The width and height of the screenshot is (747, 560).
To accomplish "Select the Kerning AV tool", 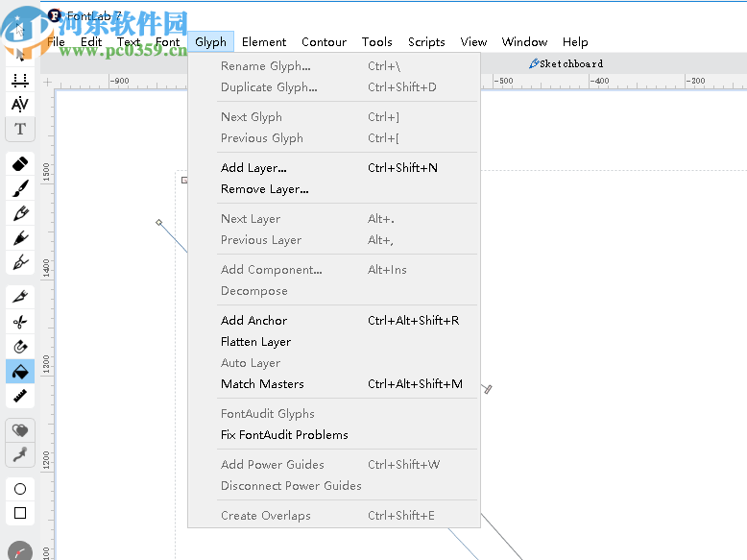I will click(20, 104).
